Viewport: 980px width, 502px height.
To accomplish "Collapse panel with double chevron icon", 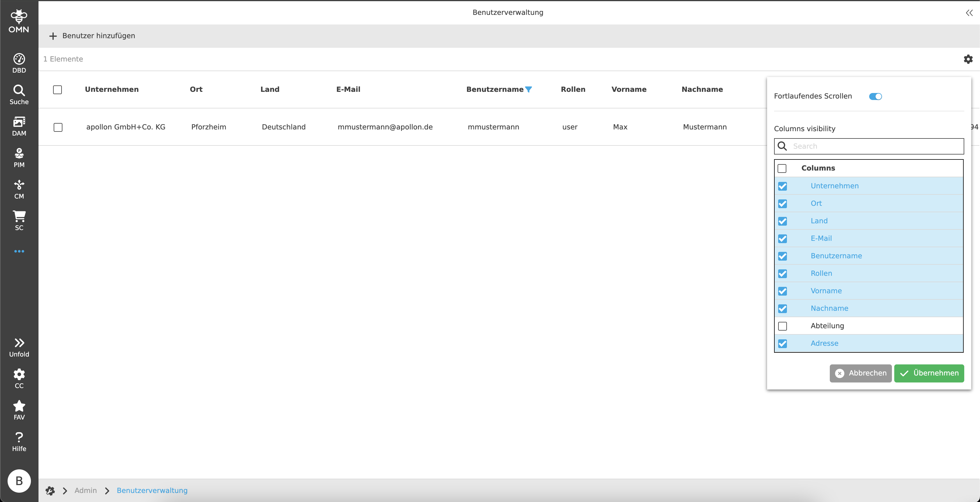I will tap(969, 13).
